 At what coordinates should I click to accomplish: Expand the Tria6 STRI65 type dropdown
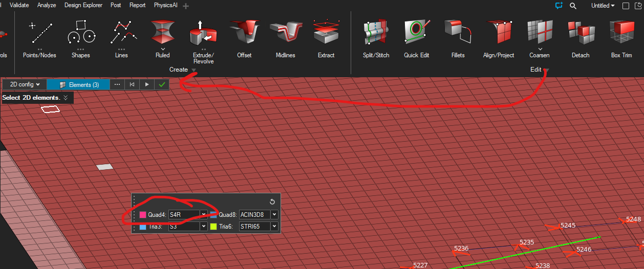274,226
